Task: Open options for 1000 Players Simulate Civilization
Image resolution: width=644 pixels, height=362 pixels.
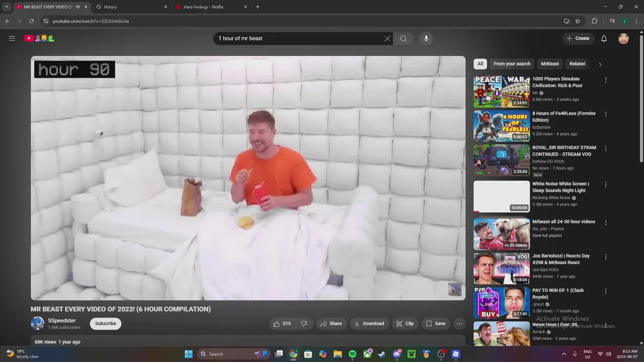Action: pyautogui.click(x=606, y=80)
